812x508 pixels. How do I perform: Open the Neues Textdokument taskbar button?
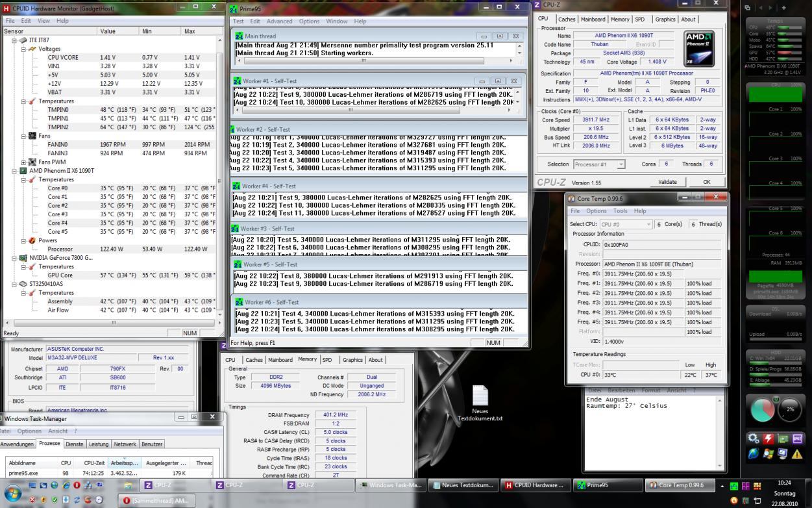coord(463,485)
